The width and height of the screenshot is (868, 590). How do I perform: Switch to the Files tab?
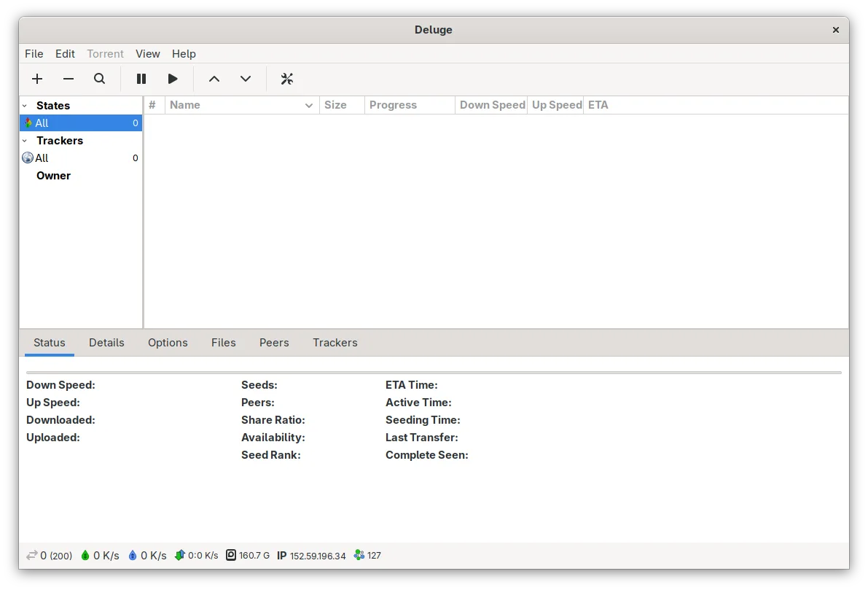pyautogui.click(x=224, y=342)
